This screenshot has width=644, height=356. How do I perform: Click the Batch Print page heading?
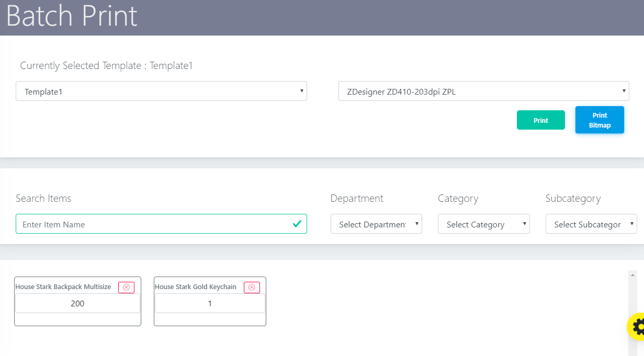point(72,17)
